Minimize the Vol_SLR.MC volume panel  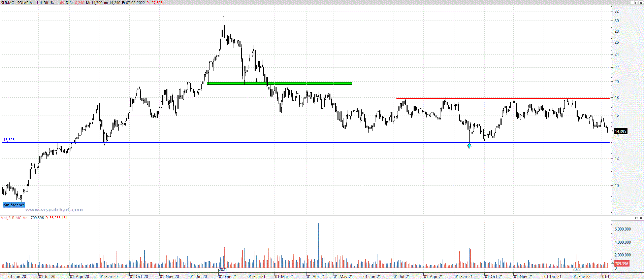pos(632,218)
